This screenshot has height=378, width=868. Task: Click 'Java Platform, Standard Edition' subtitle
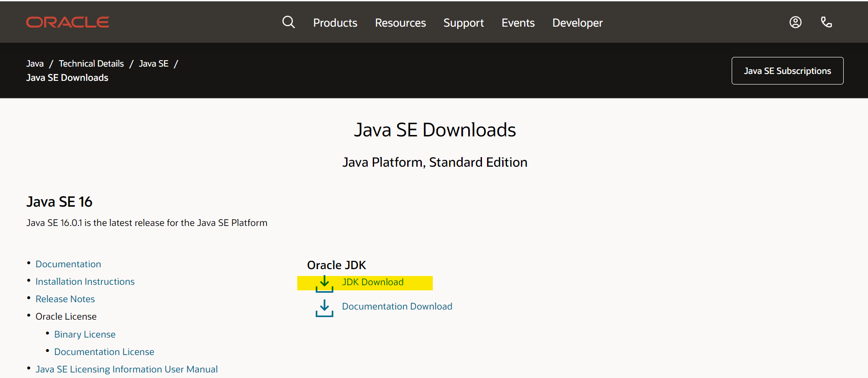[x=435, y=162]
